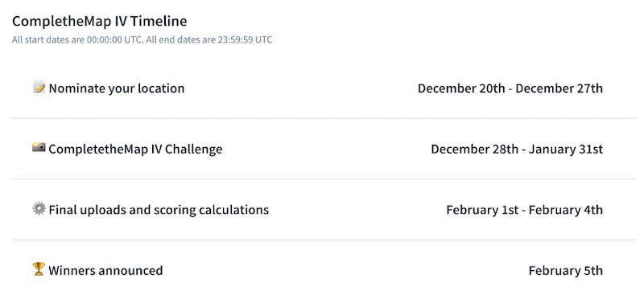This screenshot has height=295, width=644.
Task: Click the December 27th end date
Action: tap(559, 88)
